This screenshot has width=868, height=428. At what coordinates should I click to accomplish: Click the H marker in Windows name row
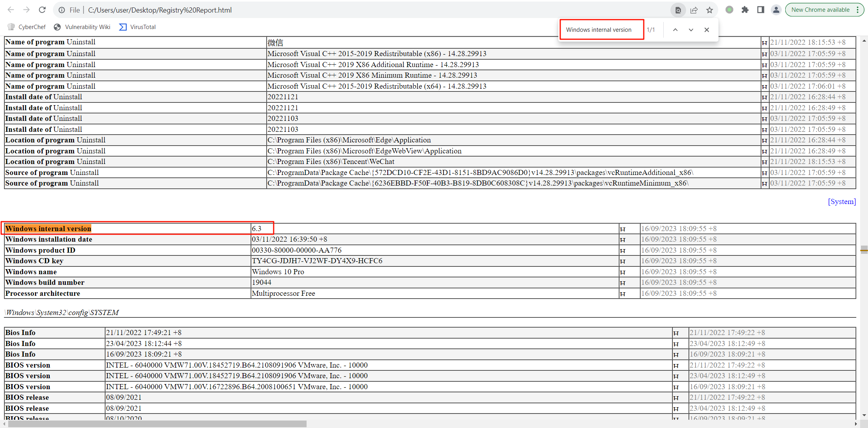[x=623, y=272]
